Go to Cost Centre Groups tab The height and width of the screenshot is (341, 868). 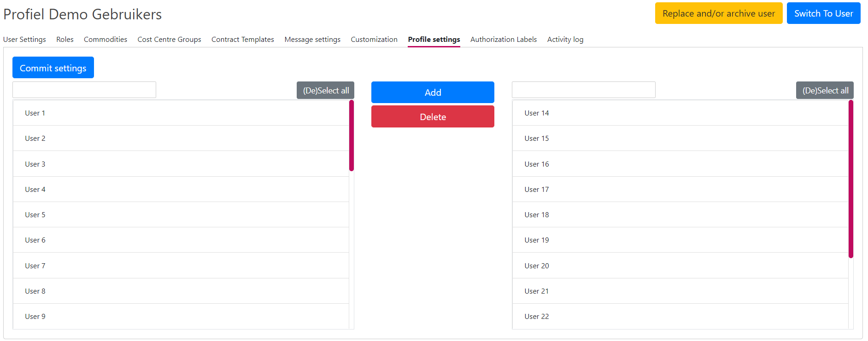click(x=169, y=40)
